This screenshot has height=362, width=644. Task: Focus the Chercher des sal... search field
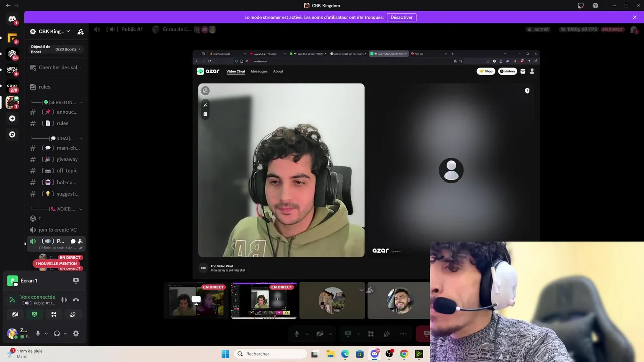56,67
